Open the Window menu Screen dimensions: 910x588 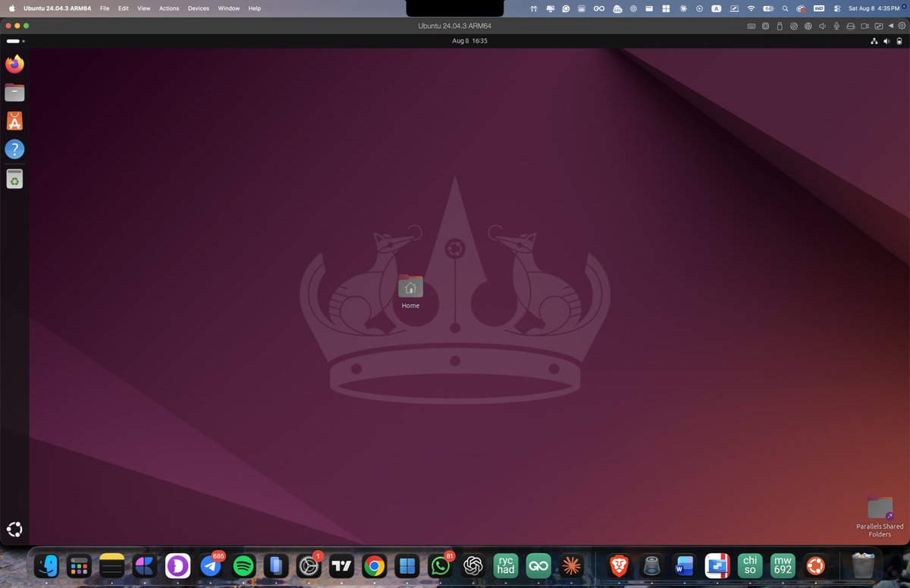pos(228,8)
